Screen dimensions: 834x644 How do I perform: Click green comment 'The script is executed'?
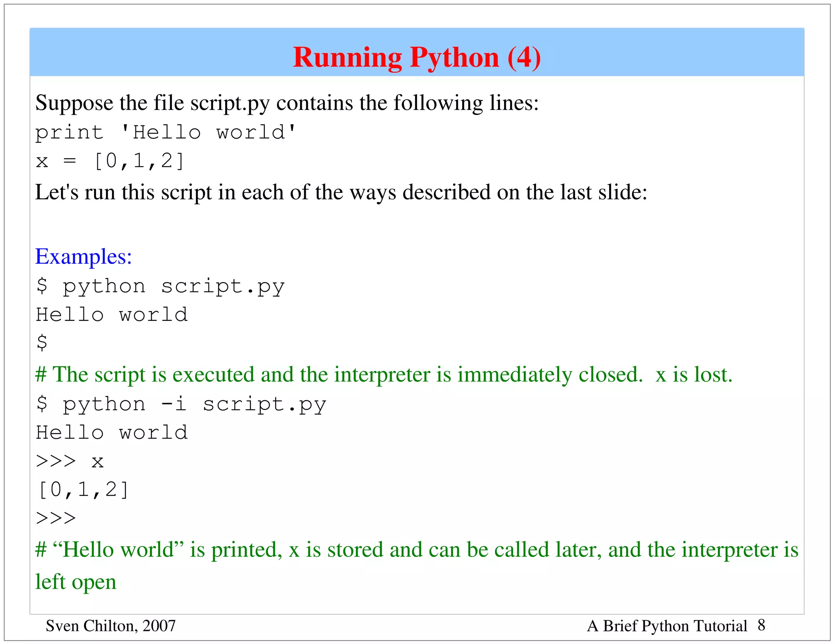[x=384, y=375]
